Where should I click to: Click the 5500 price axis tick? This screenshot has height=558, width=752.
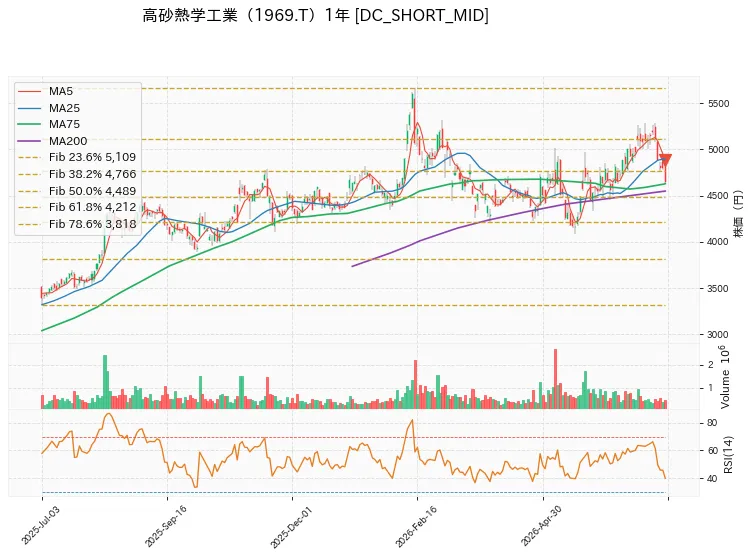[x=718, y=104]
